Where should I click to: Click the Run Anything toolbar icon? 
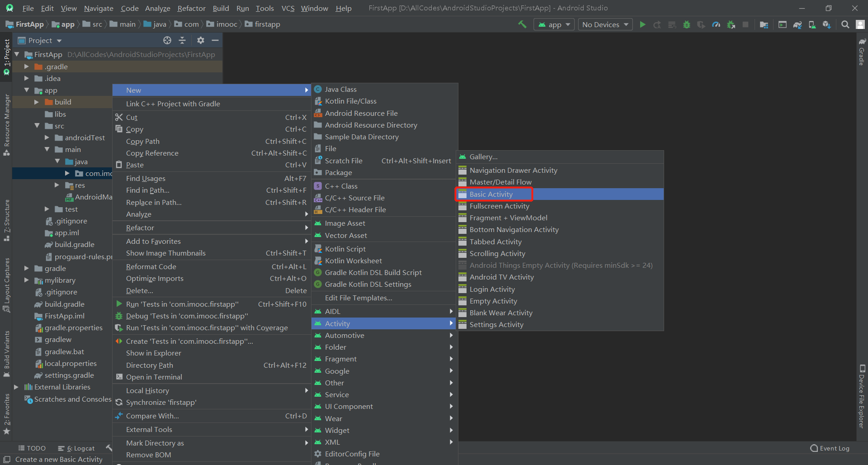(x=783, y=24)
